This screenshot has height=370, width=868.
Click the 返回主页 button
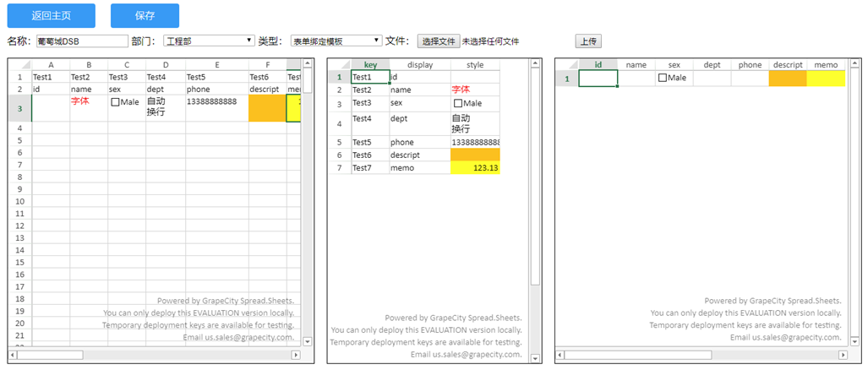[51, 15]
